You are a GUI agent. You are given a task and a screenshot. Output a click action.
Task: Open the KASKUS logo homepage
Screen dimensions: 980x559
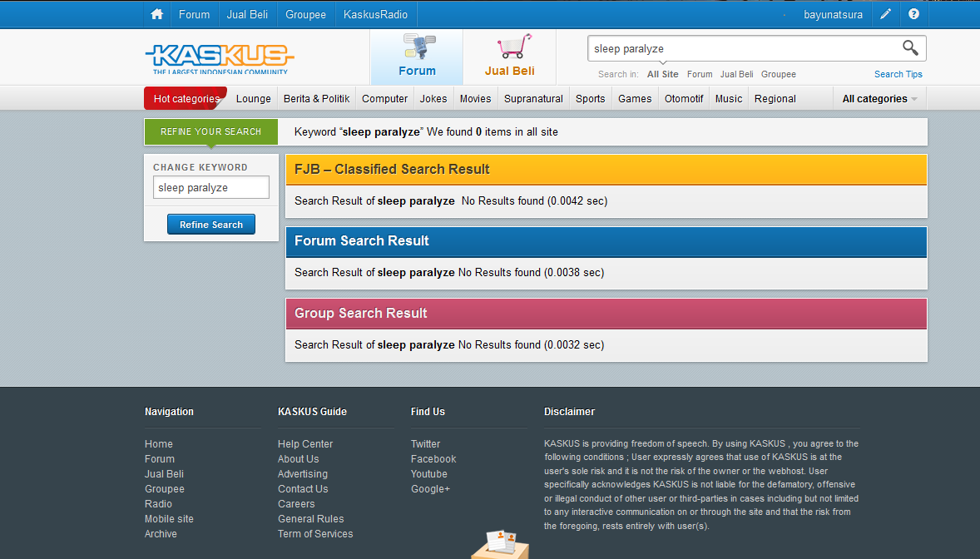[220, 58]
